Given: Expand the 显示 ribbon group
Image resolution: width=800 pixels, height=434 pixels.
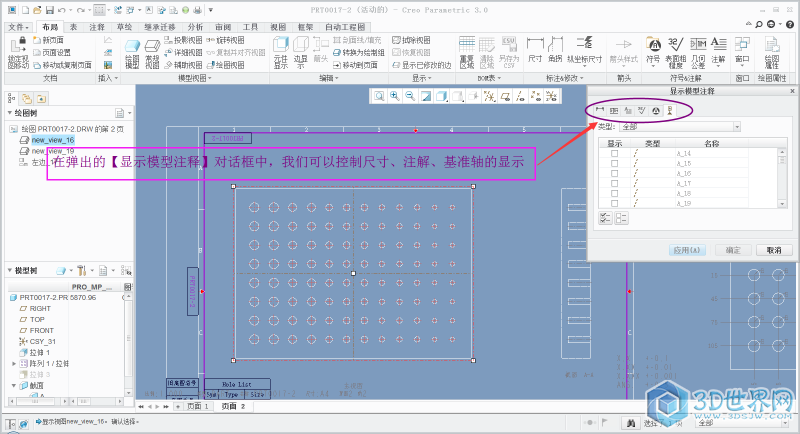Looking at the screenshot, I should coord(421,78).
